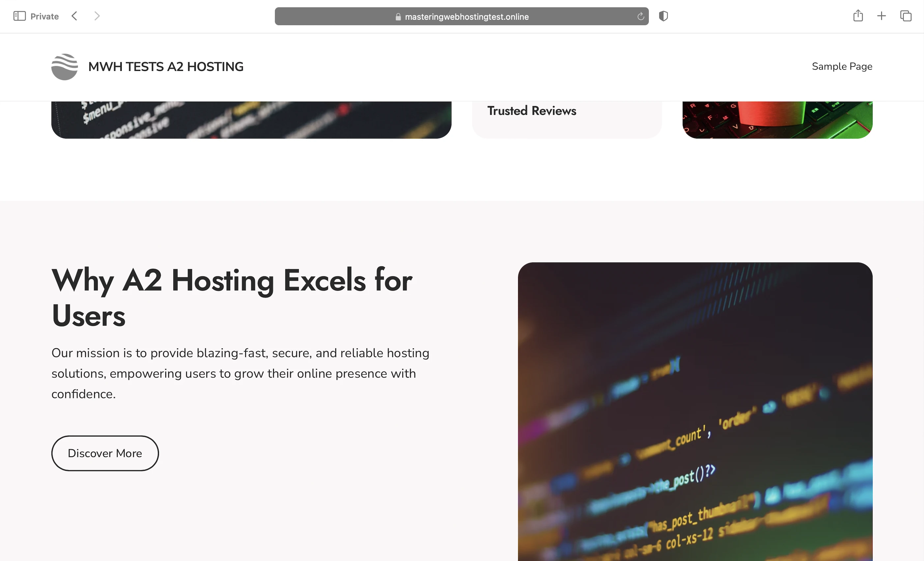Click the Private browsing label
The height and width of the screenshot is (561, 924).
(x=44, y=16)
